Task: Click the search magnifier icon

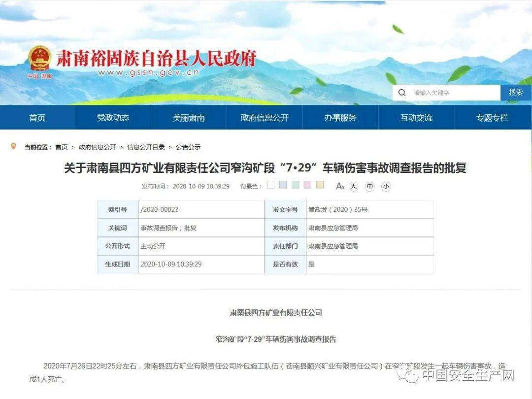Action: 402,93
